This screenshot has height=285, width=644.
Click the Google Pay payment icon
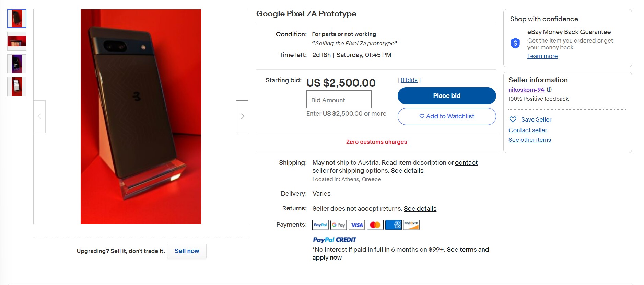338,225
